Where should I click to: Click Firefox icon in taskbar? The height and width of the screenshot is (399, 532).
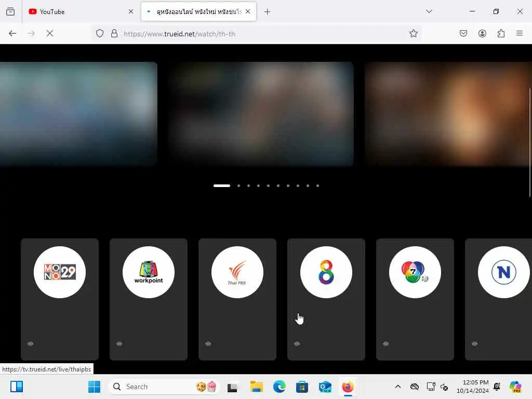pyautogui.click(x=348, y=387)
